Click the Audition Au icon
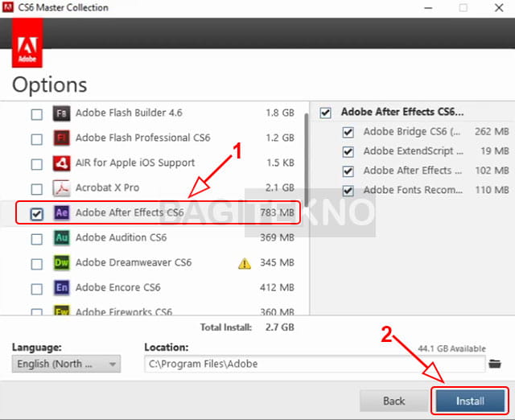This screenshot has width=515, height=420. coord(61,237)
